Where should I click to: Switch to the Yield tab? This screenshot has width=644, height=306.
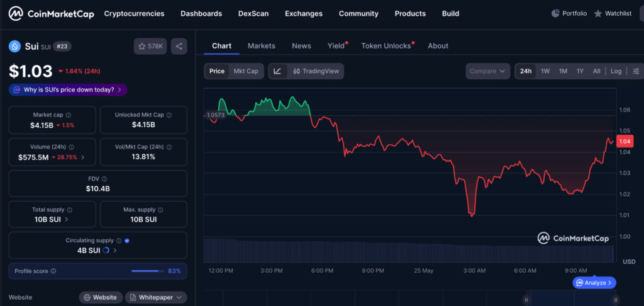pyautogui.click(x=336, y=46)
